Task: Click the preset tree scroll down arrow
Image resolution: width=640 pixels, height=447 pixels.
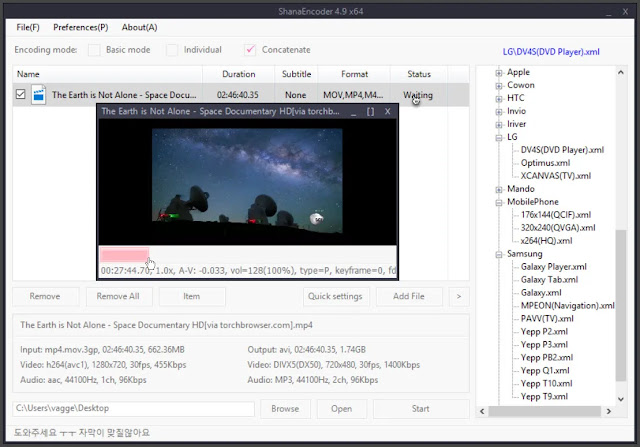Action: coord(620,399)
